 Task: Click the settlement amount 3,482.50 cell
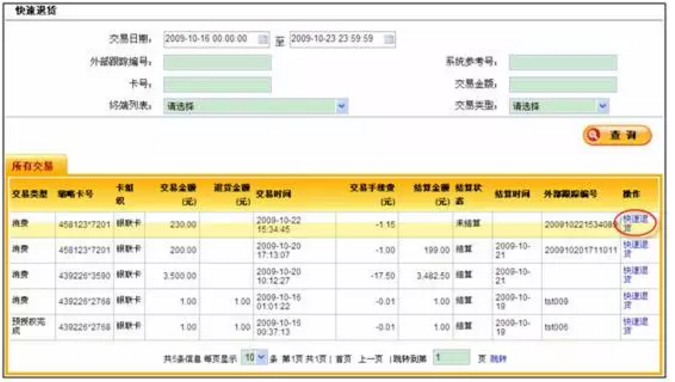(x=433, y=276)
